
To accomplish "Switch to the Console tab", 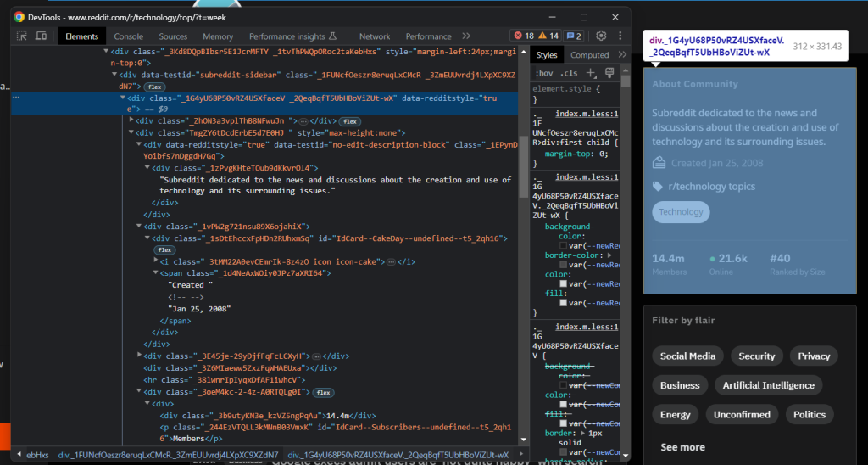I will coord(129,36).
